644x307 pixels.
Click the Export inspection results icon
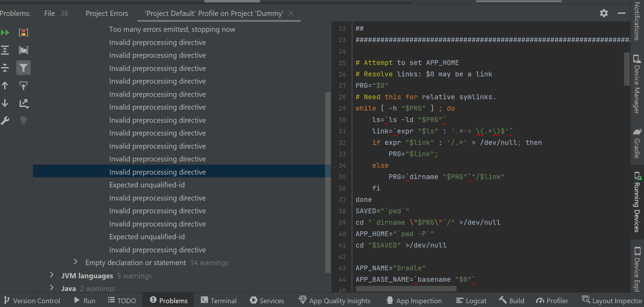click(23, 103)
